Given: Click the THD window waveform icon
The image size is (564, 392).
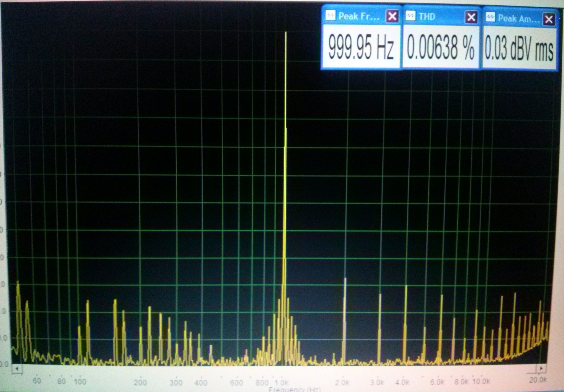Looking at the screenshot, I should pos(410,16).
